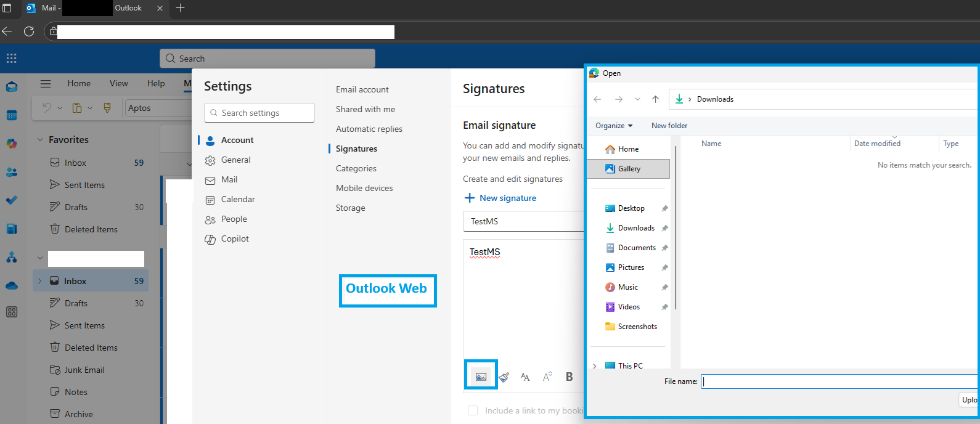This screenshot has height=424, width=980.
Task: Open Storage settings page
Action: pos(351,208)
